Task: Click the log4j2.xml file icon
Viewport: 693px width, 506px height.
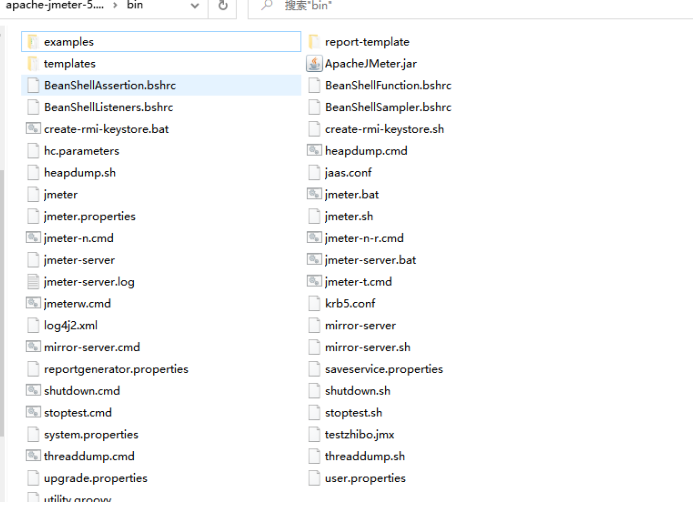Action: pos(33,325)
